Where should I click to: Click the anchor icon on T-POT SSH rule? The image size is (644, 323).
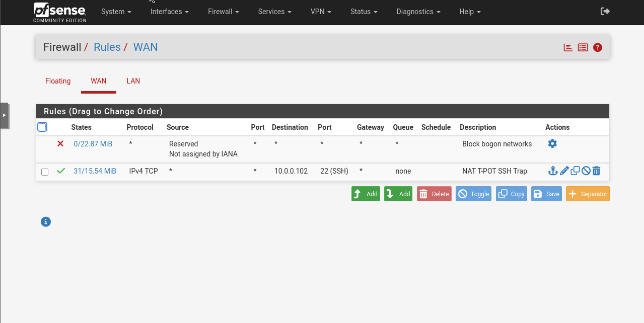[x=553, y=171]
